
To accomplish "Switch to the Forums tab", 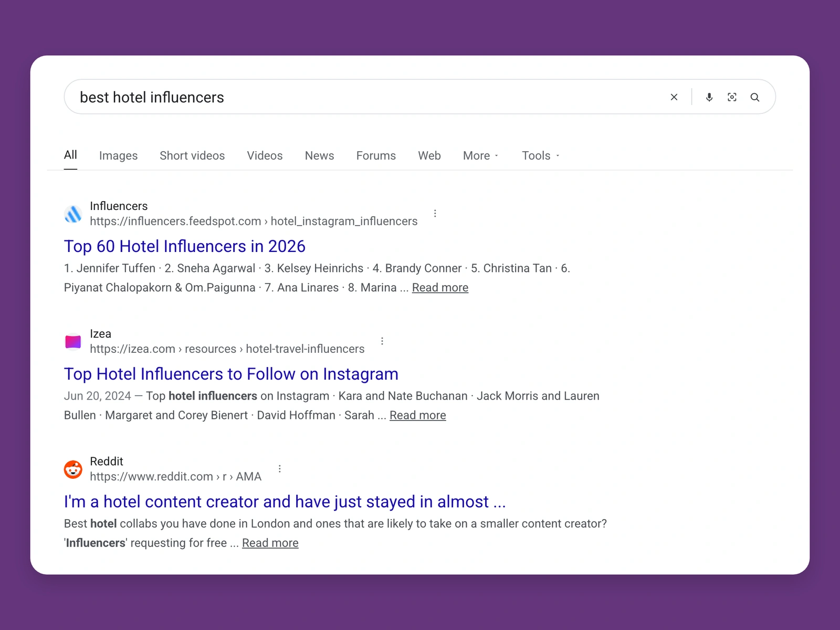I will tap(376, 155).
